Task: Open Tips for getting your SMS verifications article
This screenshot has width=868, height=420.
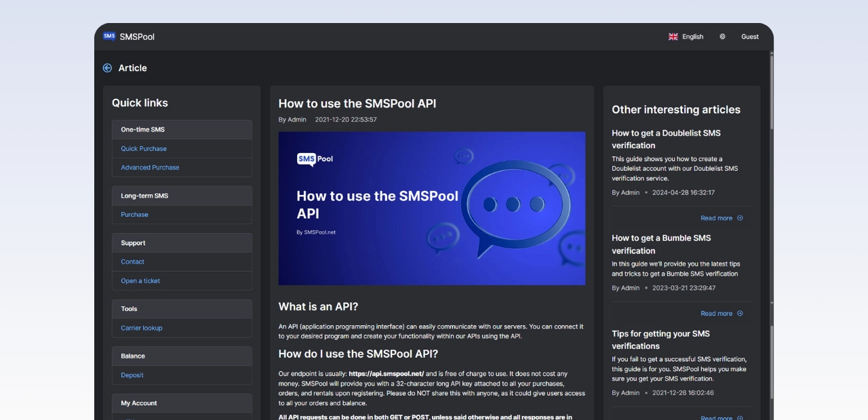Action: [x=660, y=339]
